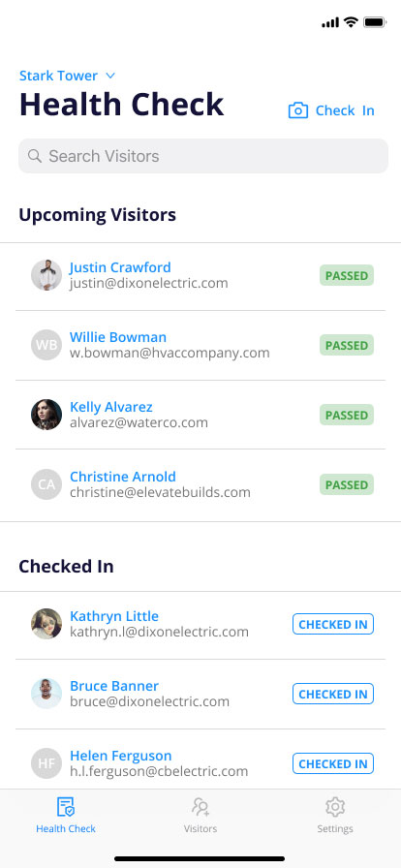Tap the Check In button

point(331,110)
